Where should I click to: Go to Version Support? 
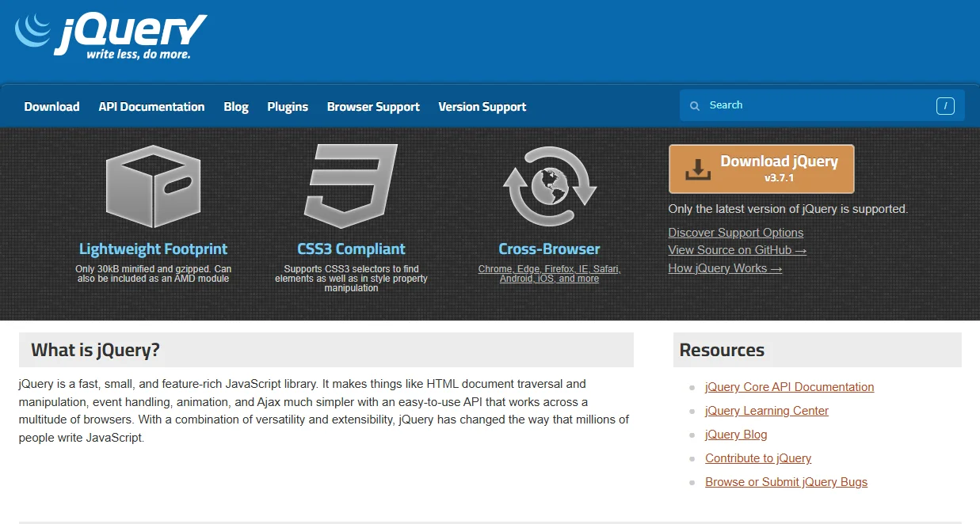coord(482,106)
